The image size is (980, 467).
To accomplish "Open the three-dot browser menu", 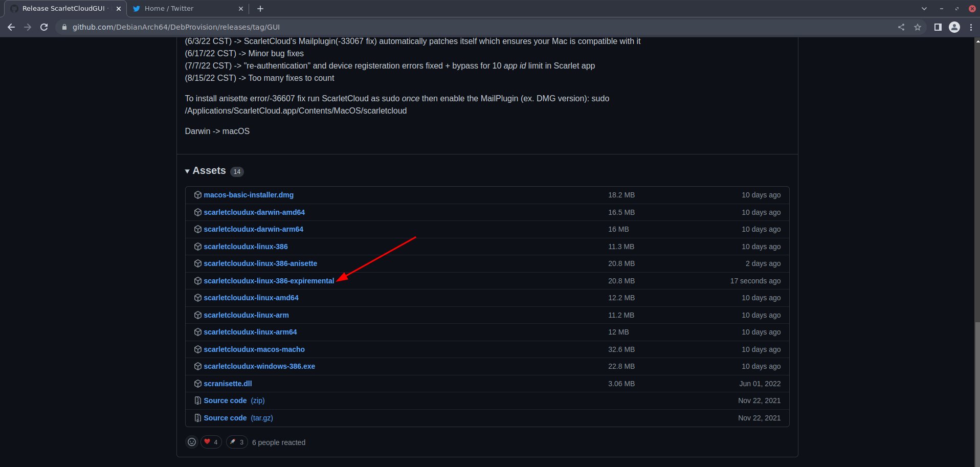I will pos(972,27).
